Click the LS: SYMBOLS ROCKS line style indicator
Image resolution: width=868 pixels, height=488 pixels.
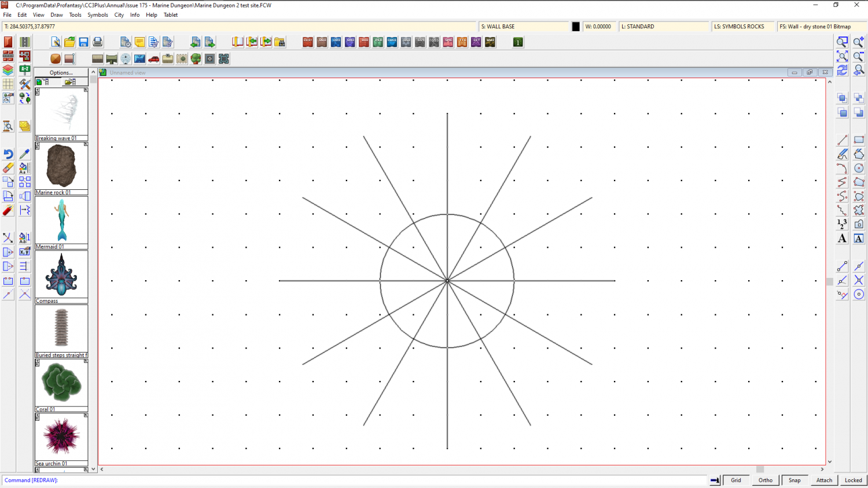[x=743, y=27]
